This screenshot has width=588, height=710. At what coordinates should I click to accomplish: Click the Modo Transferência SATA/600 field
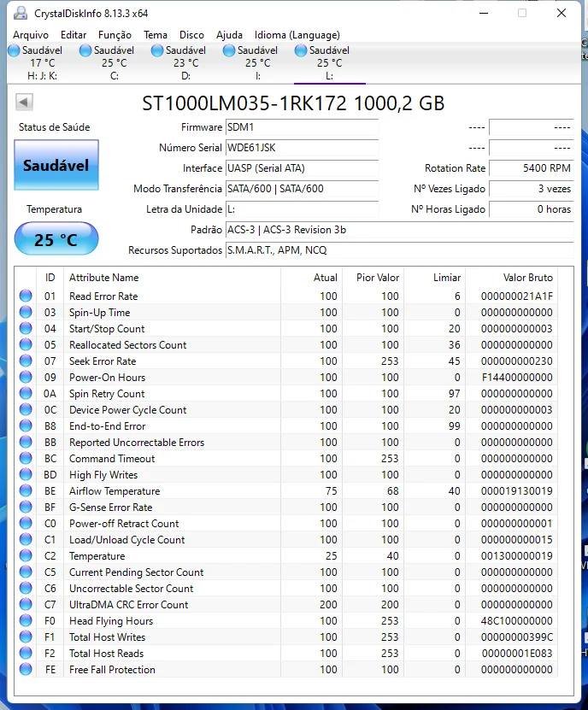303,189
